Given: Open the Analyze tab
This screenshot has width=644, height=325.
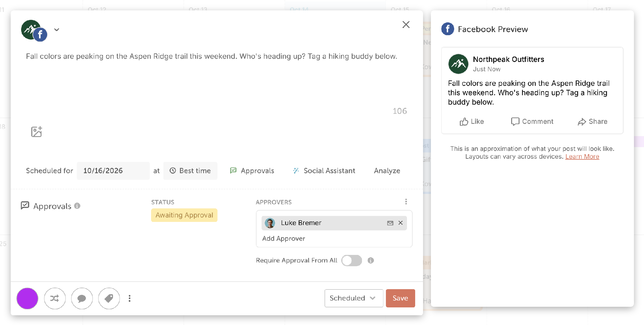Looking at the screenshot, I should [x=387, y=171].
